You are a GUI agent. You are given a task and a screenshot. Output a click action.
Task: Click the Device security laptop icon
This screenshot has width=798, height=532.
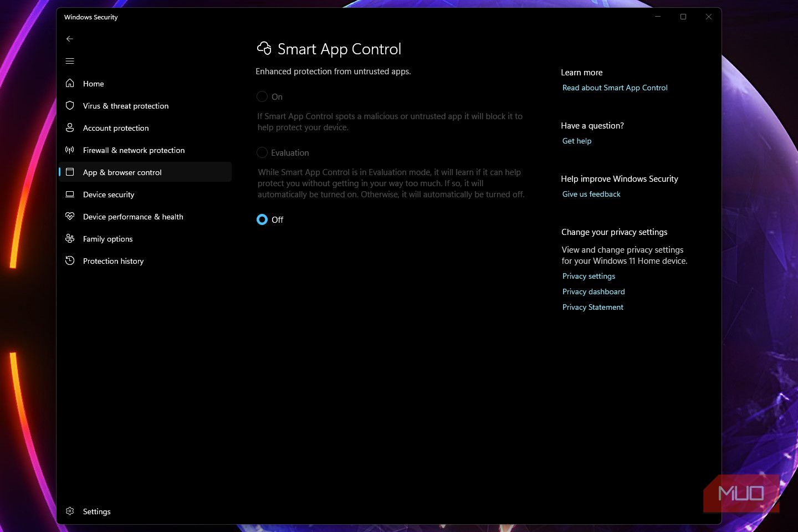pyautogui.click(x=70, y=194)
